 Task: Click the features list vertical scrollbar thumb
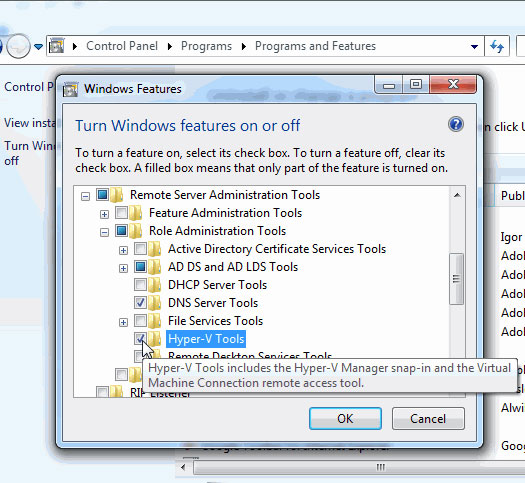coord(456,279)
